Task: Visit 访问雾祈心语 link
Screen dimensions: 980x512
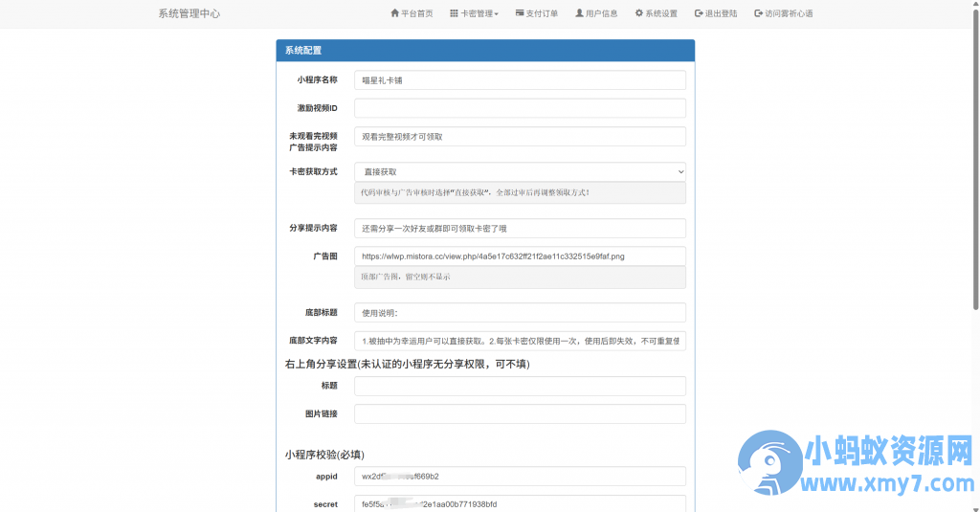Action: 784,13
